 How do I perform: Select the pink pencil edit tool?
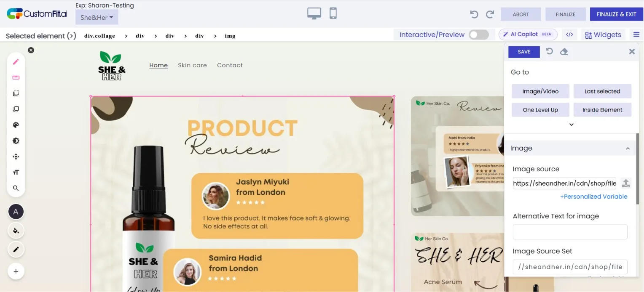point(16,62)
